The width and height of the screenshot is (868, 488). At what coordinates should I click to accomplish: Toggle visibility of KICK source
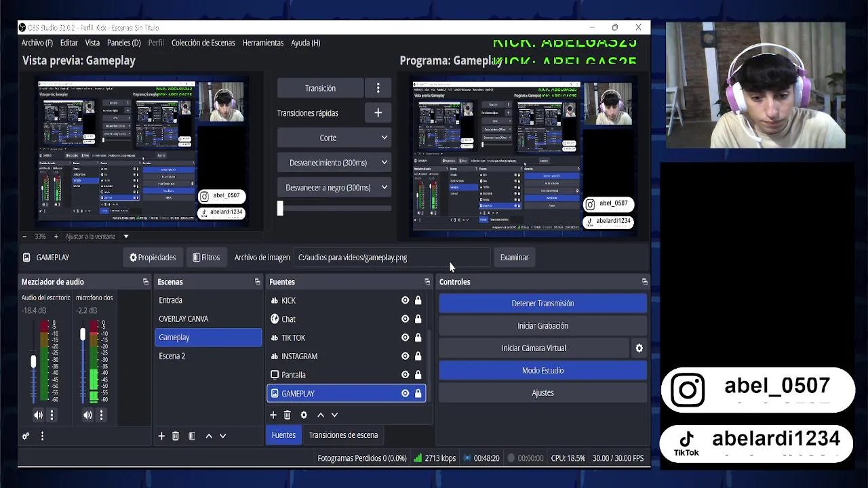pyautogui.click(x=405, y=300)
